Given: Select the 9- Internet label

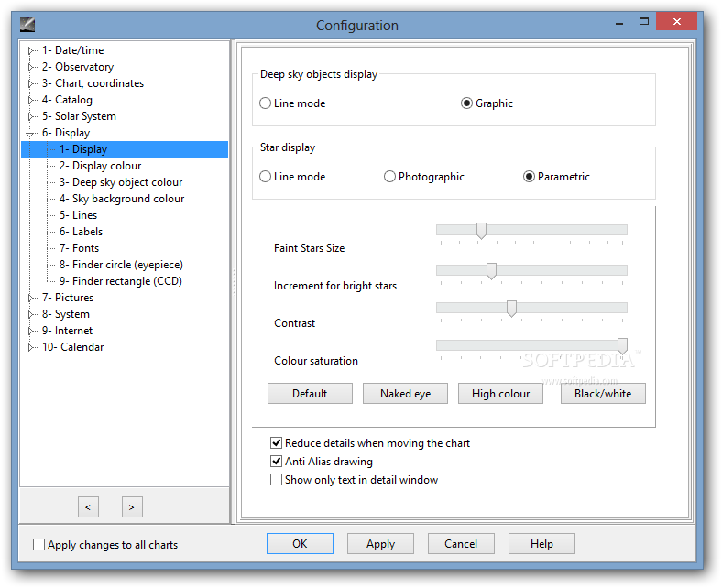Looking at the screenshot, I should point(67,331).
